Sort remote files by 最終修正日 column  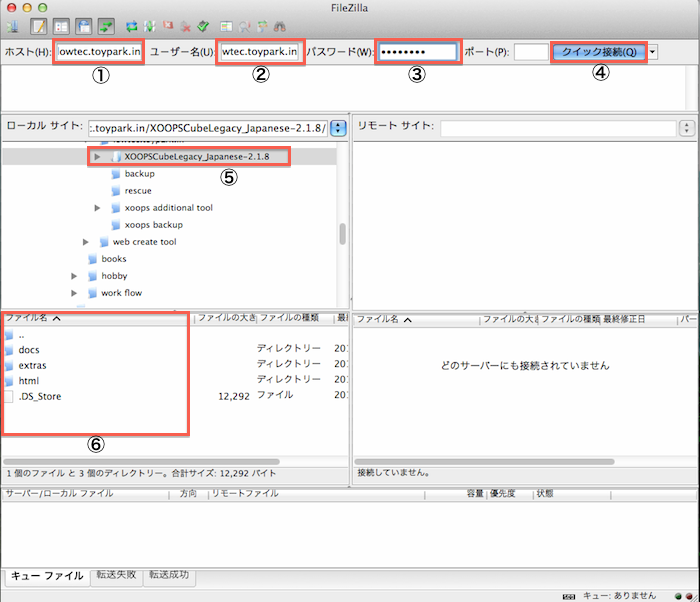pyautogui.click(x=639, y=319)
